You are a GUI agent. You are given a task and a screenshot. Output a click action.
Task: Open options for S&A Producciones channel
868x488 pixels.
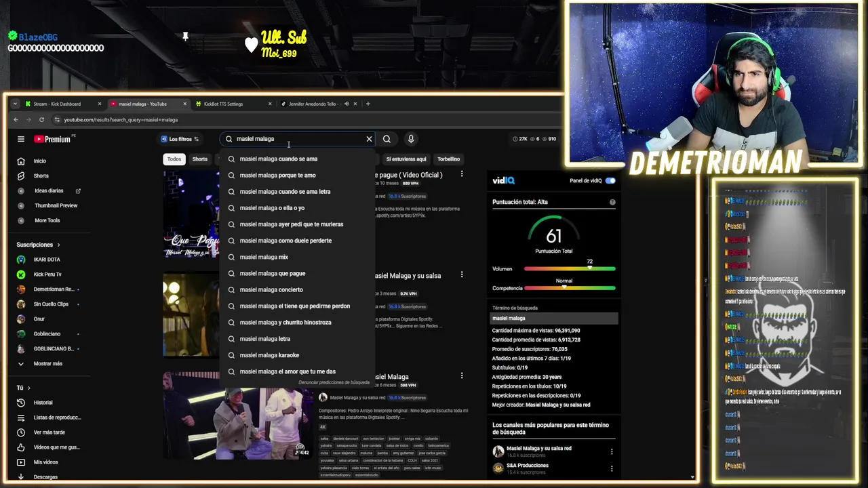612,468
